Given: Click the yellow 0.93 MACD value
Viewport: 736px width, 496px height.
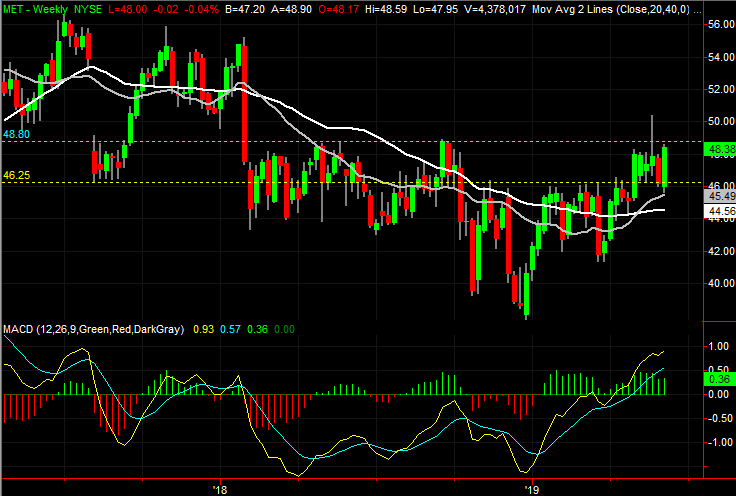Looking at the screenshot, I should (x=203, y=329).
